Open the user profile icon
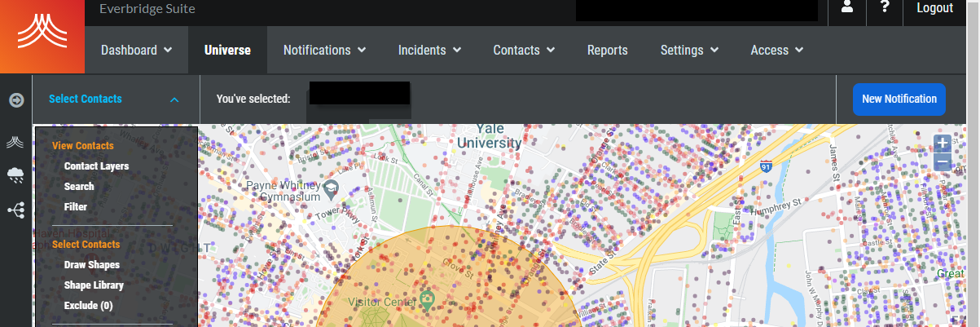 (847, 7)
